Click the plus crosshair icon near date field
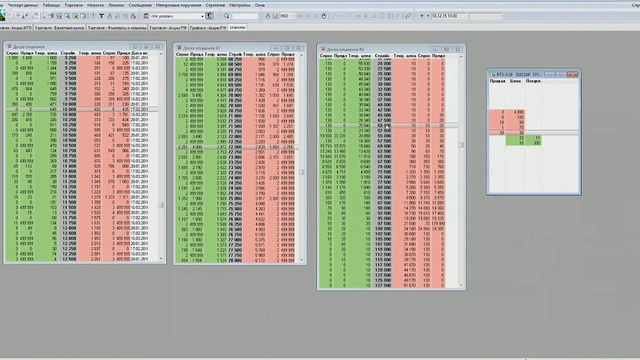Viewport: 640px width, 360px height. pos(422,16)
